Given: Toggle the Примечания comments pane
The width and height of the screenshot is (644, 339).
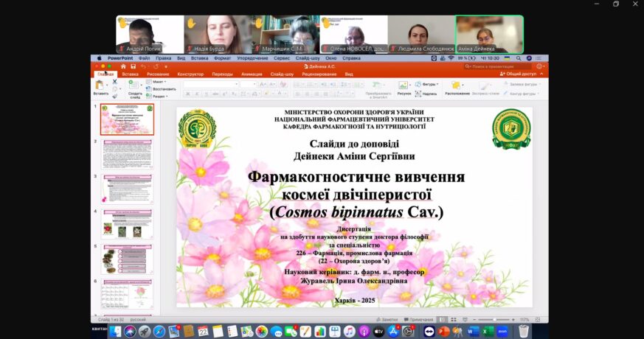Looking at the screenshot, I should [x=420, y=319].
